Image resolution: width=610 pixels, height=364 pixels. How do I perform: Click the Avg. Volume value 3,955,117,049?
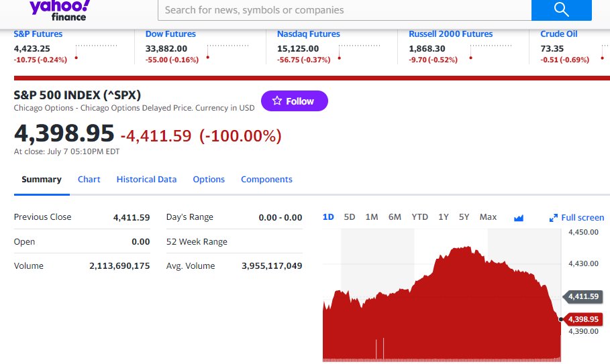(x=272, y=265)
